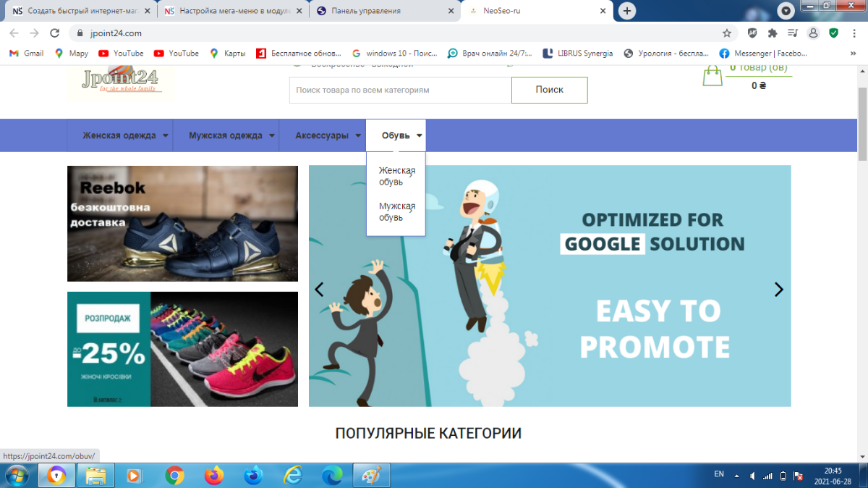This screenshot has width=868, height=488.
Task: Open Windows Explorer folder in taskbar
Action: 96,476
